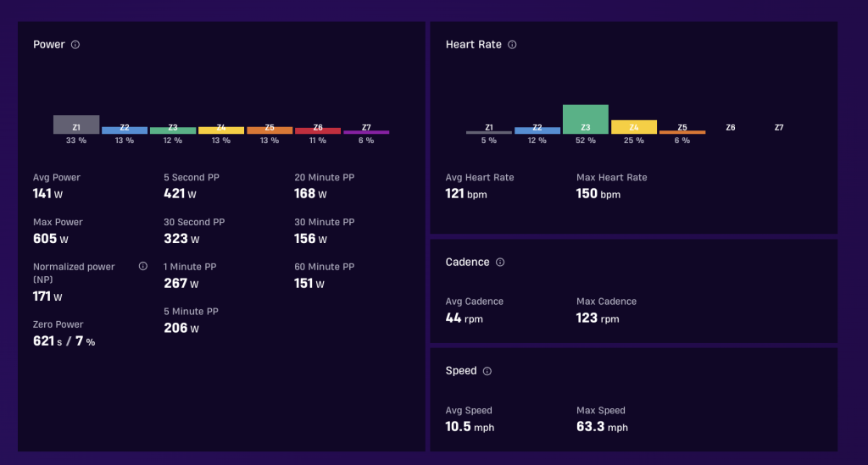Image resolution: width=868 pixels, height=465 pixels.
Task: Click the Max Speed value 63.3 mph
Action: tap(602, 427)
